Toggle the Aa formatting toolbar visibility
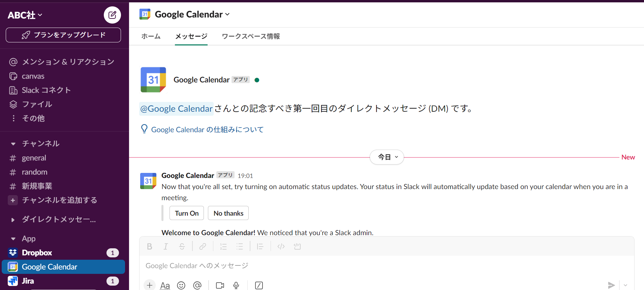Screen dimensions: 644x290 [165, 286]
